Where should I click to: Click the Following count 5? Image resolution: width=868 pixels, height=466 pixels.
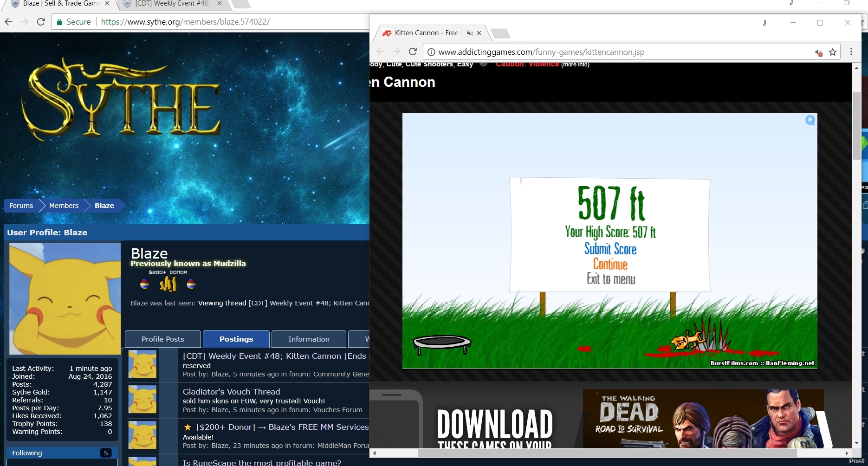(106, 453)
